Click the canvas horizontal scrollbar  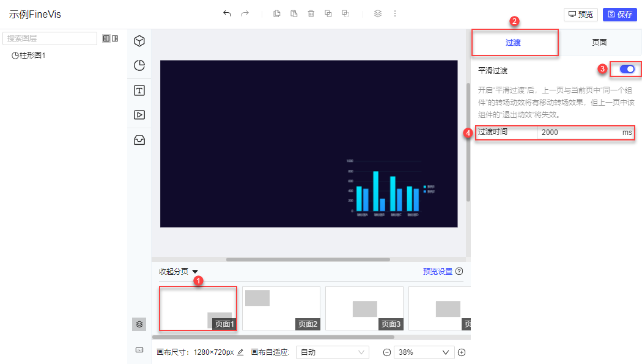(308, 260)
